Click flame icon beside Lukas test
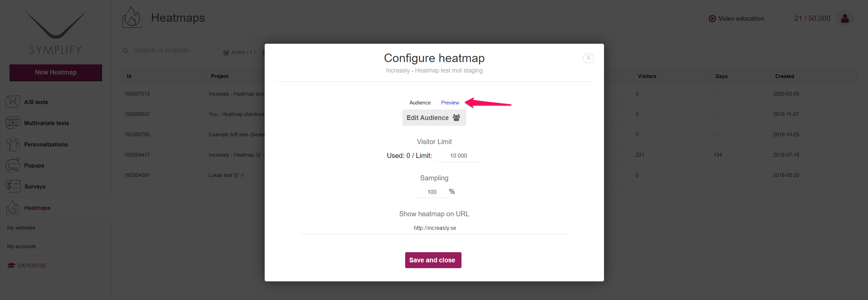The height and width of the screenshot is (300, 868). [242, 175]
